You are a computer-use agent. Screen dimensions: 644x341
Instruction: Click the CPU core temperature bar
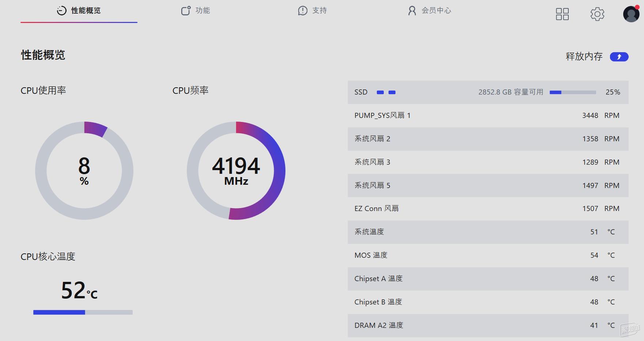click(83, 312)
